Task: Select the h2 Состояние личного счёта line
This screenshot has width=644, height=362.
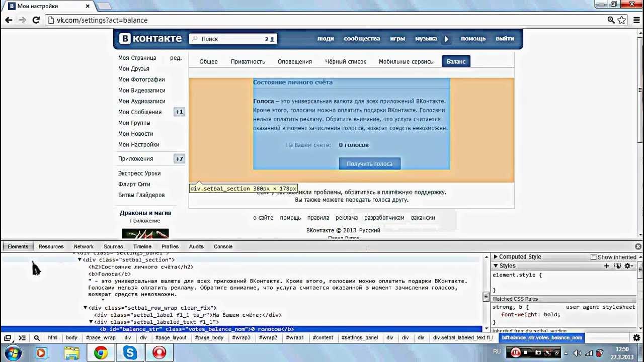Action: (141, 267)
